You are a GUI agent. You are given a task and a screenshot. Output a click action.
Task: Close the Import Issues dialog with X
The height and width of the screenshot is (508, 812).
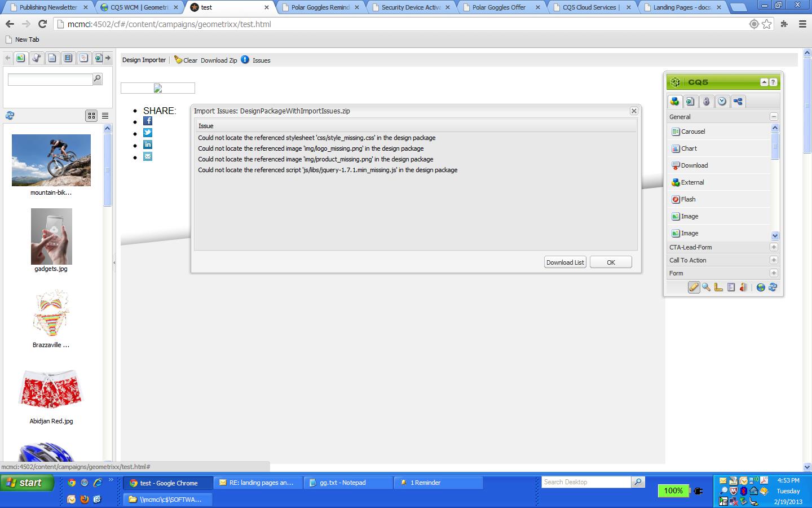tap(634, 111)
